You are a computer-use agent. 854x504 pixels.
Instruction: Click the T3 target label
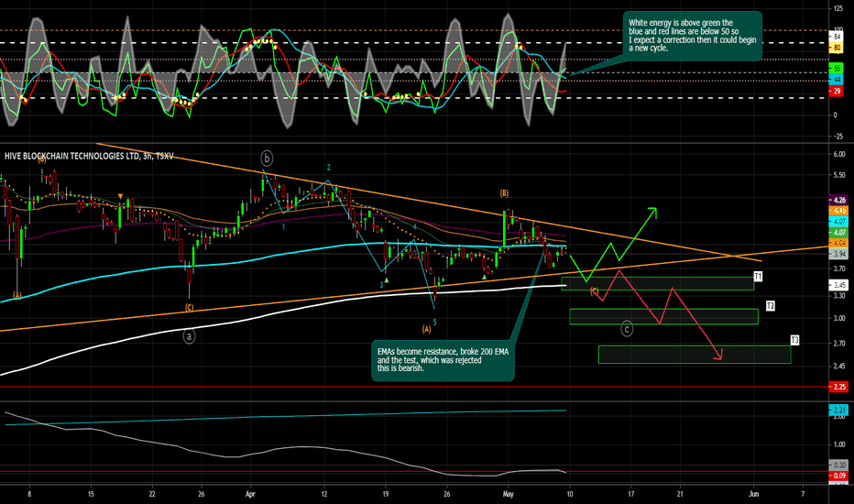[794, 341]
